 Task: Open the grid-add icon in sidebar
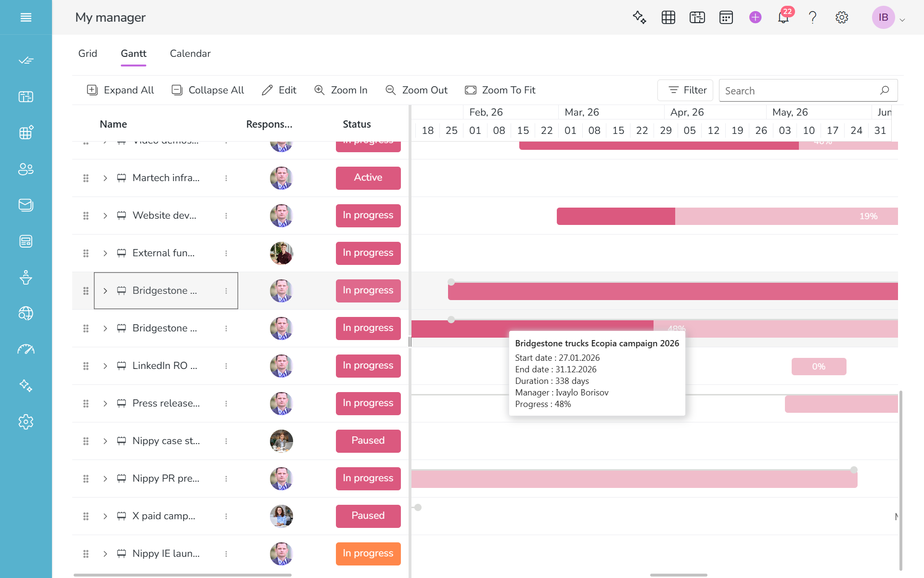[x=26, y=132]
